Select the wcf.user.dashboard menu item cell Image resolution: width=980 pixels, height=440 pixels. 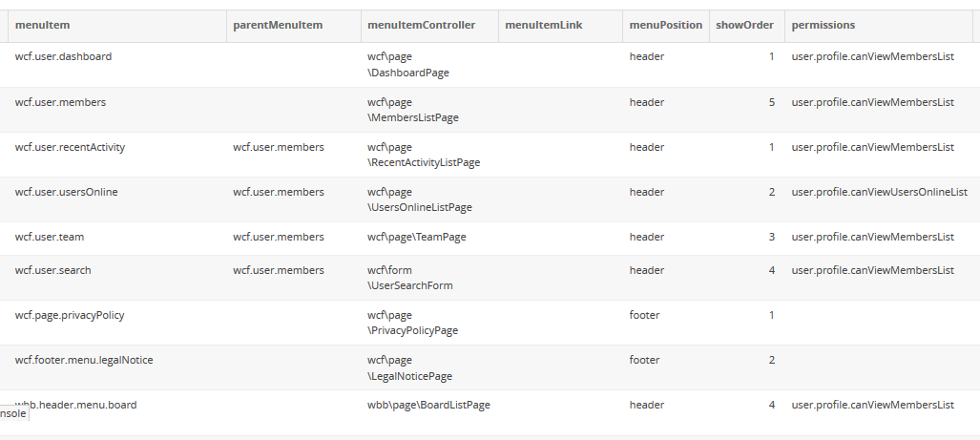point(63,56)
